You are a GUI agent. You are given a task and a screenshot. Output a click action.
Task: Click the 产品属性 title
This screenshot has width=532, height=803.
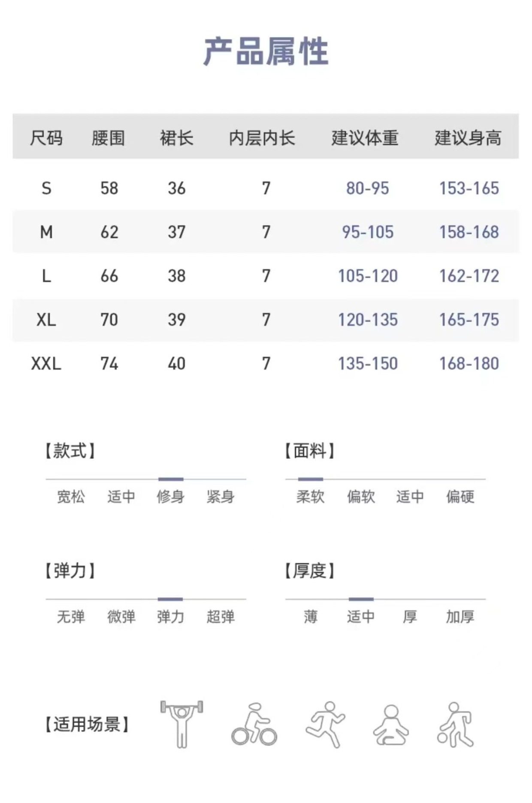pyautogui.click(x=266, y=52)
